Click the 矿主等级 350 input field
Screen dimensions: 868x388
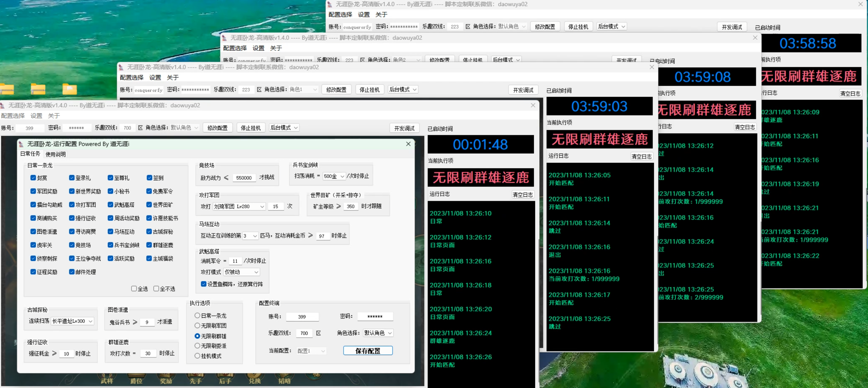pos(351,206)
